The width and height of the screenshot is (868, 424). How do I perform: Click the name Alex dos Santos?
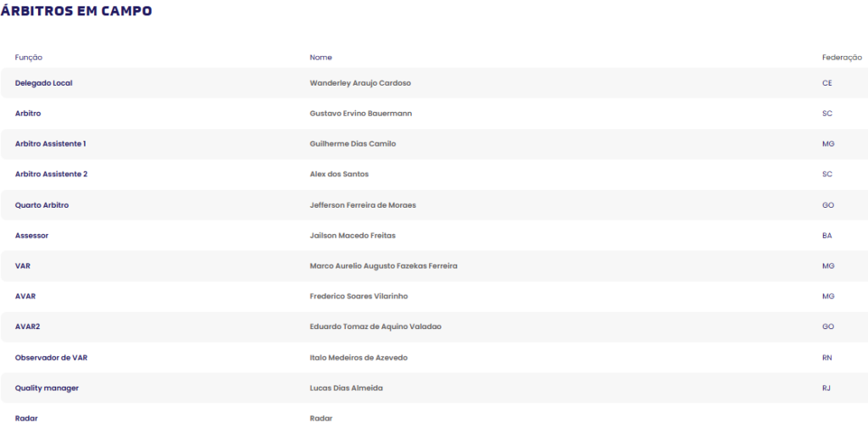(339, 175)
